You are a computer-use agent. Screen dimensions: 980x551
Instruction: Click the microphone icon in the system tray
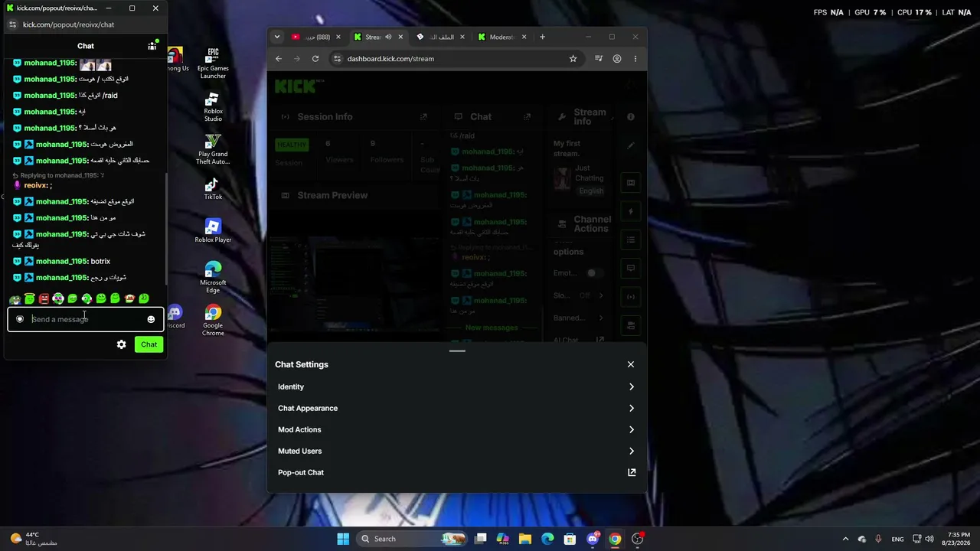tap(878, 539)
